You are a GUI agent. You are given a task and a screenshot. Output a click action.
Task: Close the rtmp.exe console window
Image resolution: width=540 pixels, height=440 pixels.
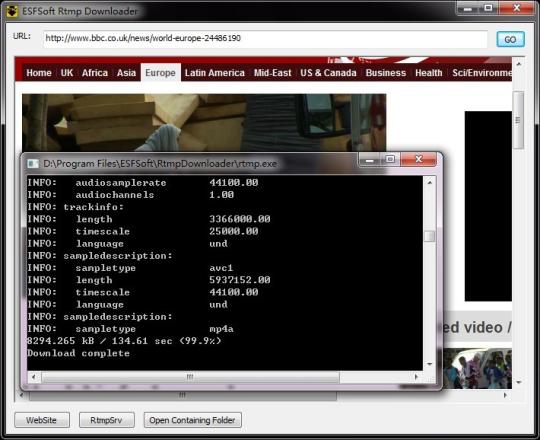click(x=419, y=160)
